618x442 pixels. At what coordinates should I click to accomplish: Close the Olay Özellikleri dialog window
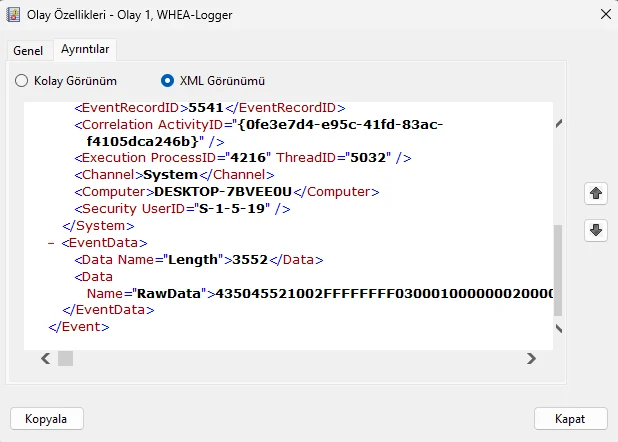(605, 15)
